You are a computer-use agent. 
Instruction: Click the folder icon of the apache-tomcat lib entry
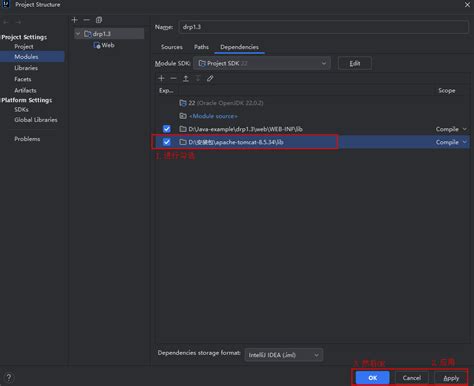[183, 142]
